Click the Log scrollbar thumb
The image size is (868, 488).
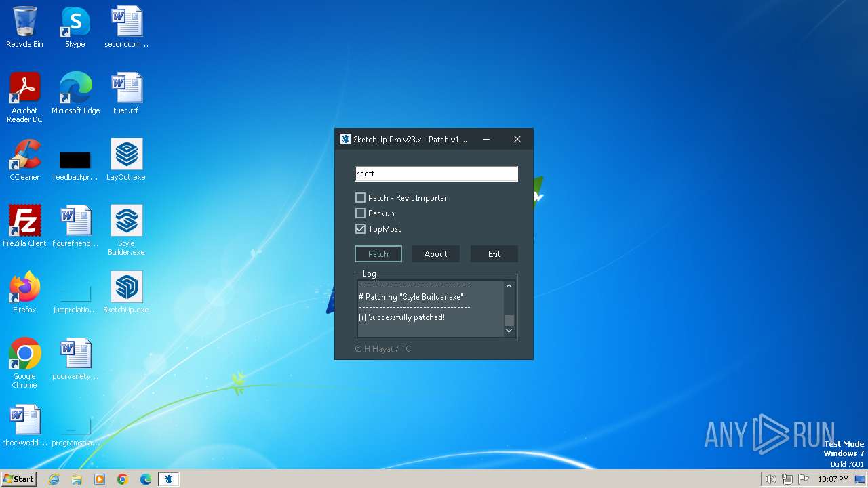(509, 320)
